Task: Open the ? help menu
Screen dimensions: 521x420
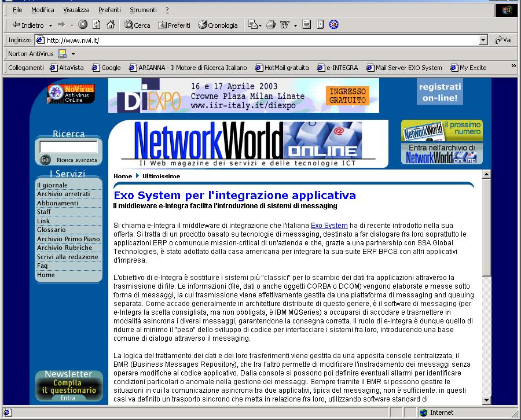Action: (167, 10)
